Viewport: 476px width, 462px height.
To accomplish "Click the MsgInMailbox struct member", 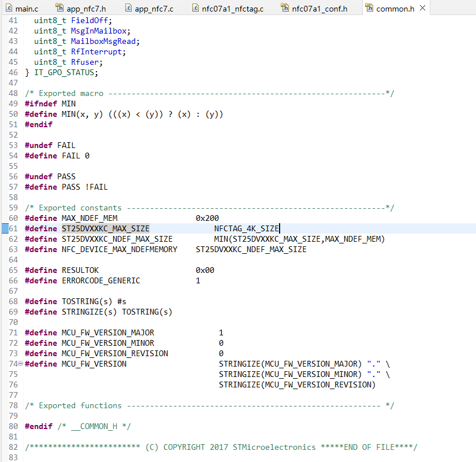I will [98, 31].
